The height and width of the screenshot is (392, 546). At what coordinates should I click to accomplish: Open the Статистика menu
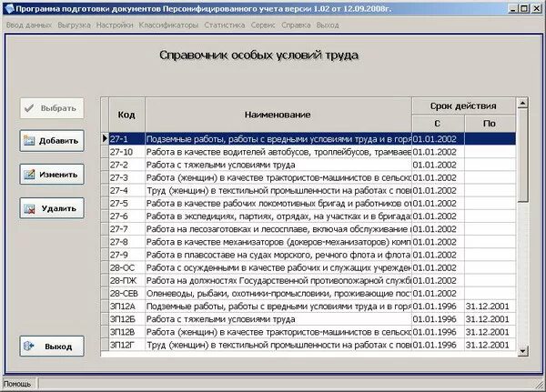pyautogui.click(x=225, y=25)
